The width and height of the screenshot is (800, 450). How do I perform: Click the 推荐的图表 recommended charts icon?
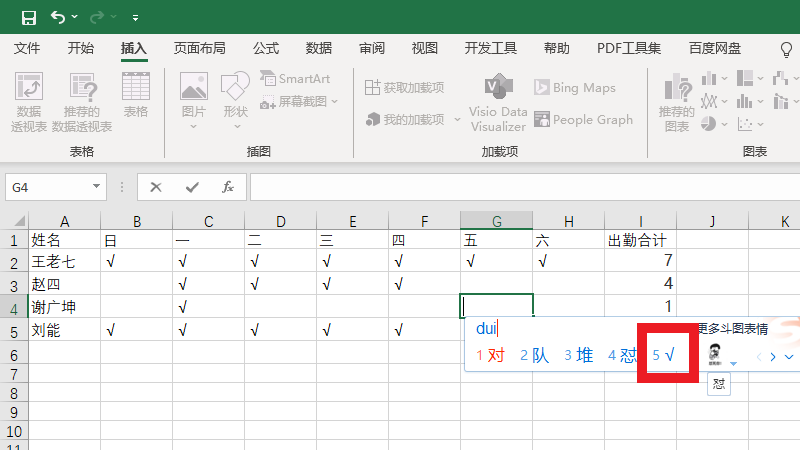click(677, 102)
